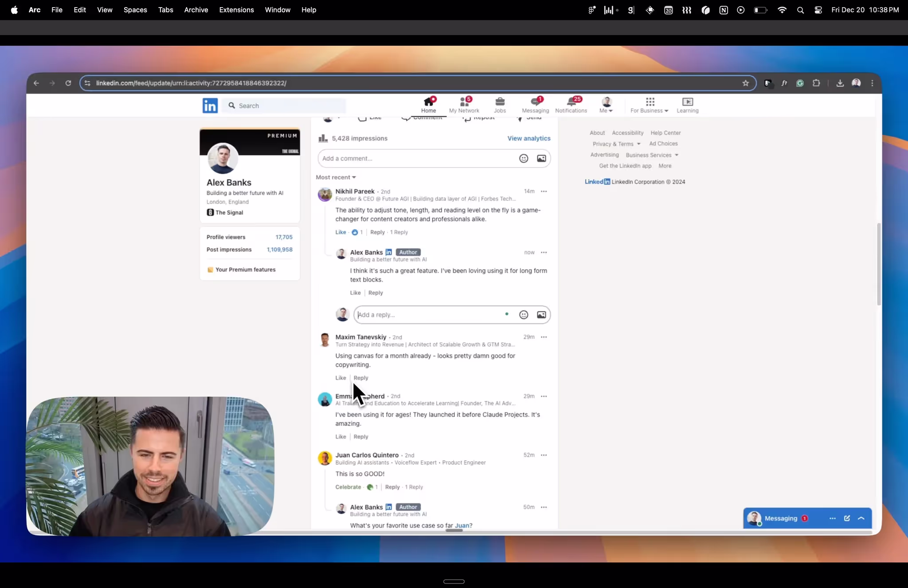Attach image in the comment box
The image size is (908, 588).
541,158
